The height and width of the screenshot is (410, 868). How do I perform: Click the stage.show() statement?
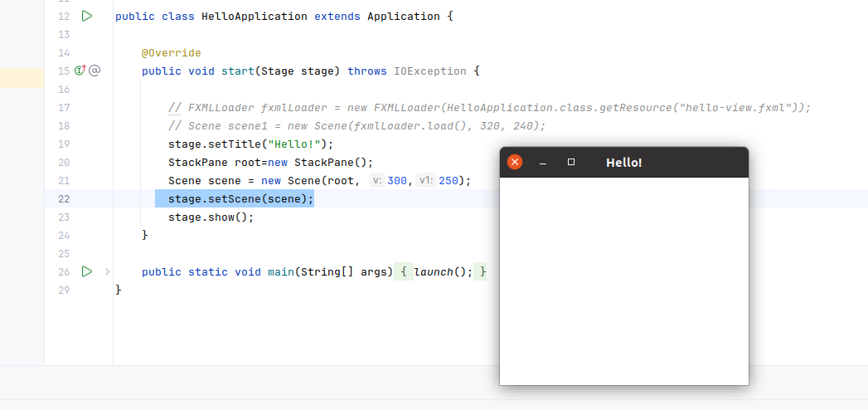(x=211, y=217)
